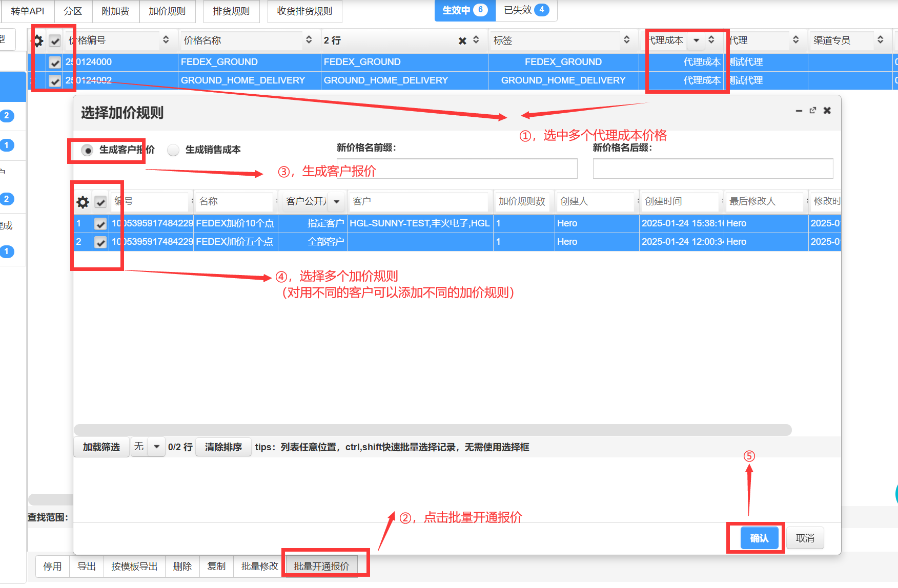Viewport: 898px width, 588px height.
Task: Sort by 价格编号 column arrows
Action: (x=166, y=40)
